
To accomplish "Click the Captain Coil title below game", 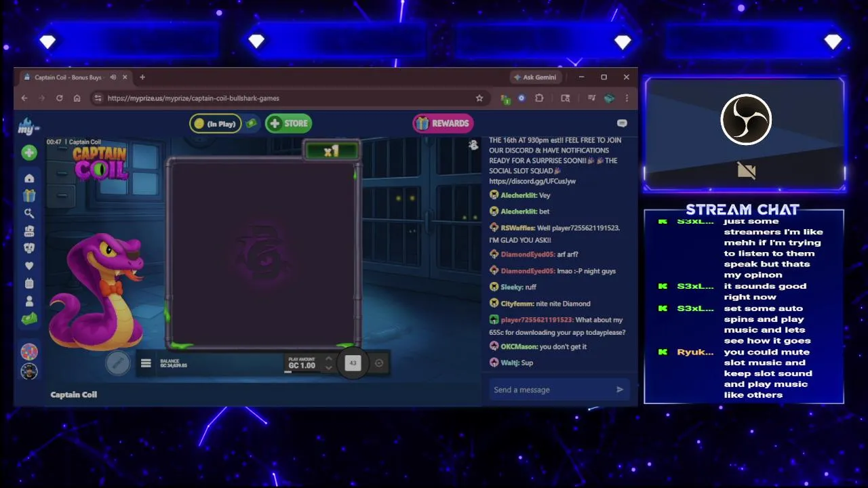I will (x=74, y=394).
